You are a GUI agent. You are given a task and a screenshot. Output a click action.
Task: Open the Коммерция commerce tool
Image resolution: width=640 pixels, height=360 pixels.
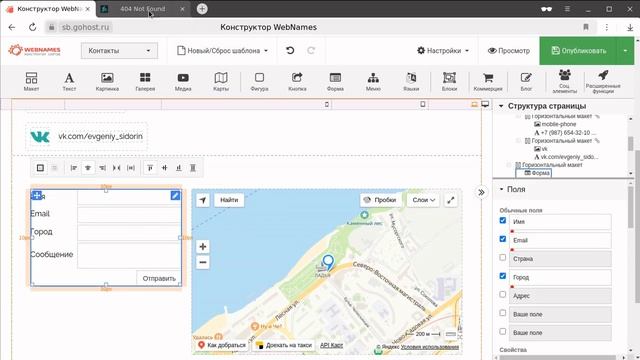(x=488, y=82)
